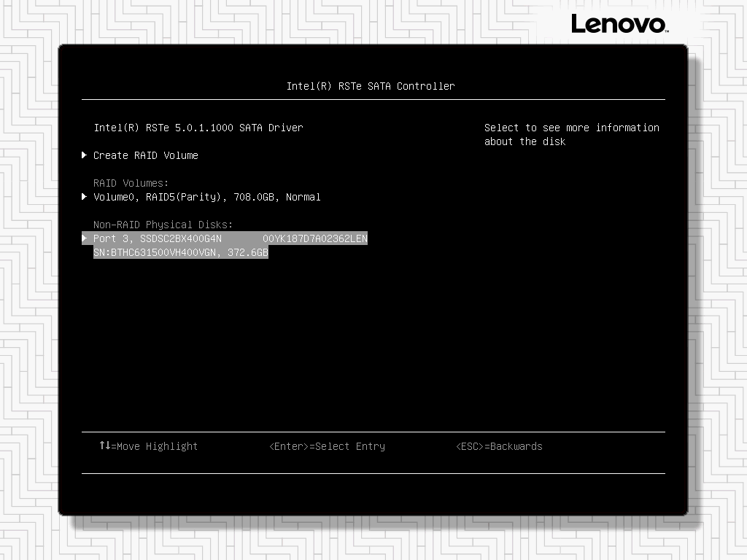The image size is (747, 560).
Task: Click the SN:BTHC631500VH400VGN serial number line
Action: click(155, 252)
